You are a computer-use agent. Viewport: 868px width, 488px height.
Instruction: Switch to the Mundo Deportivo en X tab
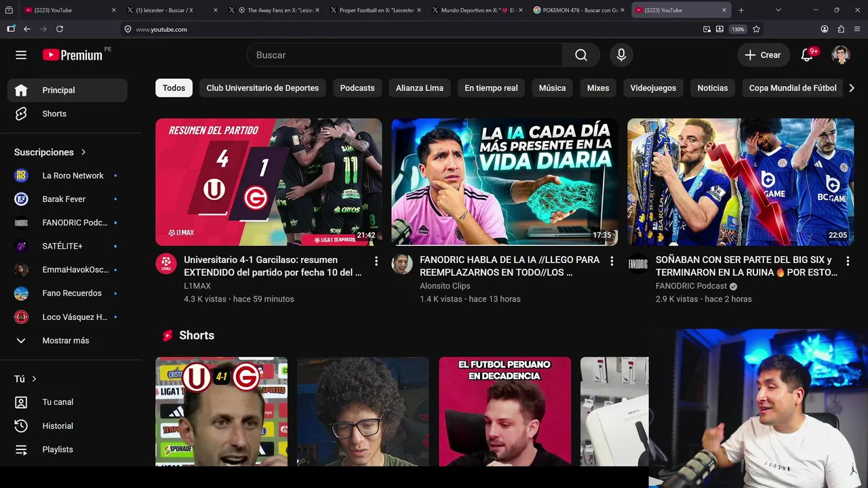(x=478, y=10)
